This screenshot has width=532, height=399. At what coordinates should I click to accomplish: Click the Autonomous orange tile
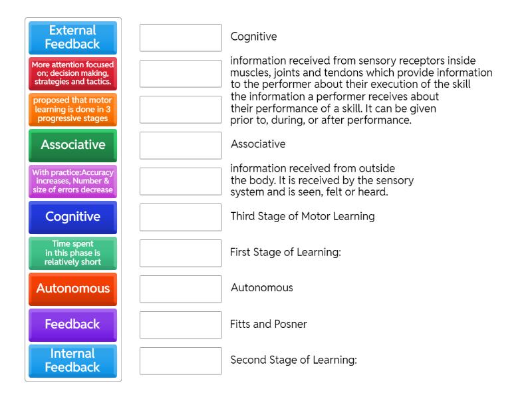(x=72, y=289)
